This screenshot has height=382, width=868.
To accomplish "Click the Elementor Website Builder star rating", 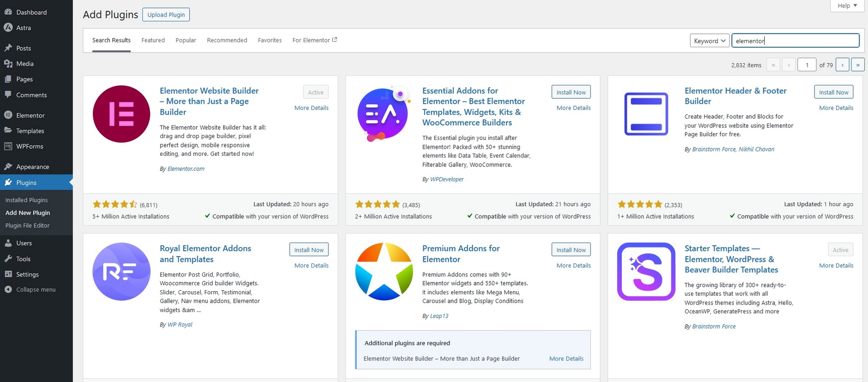I will pyautogui.click(x=115, y=204).
